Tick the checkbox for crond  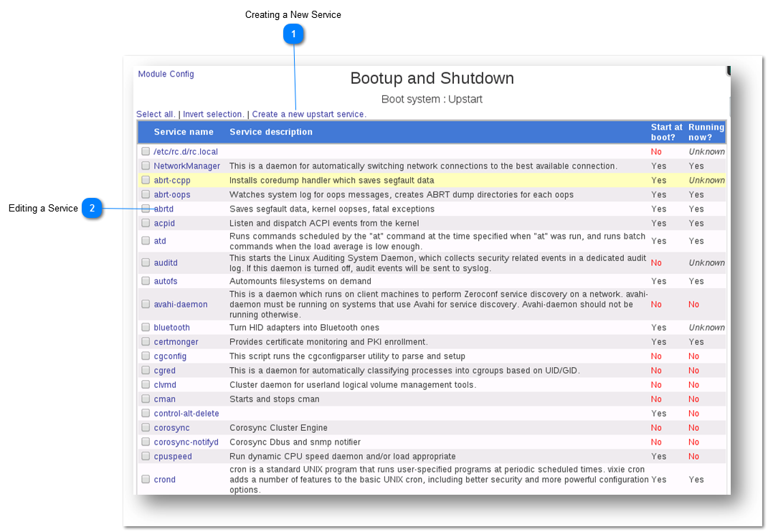pyautogui.click(x=146, y=479)
